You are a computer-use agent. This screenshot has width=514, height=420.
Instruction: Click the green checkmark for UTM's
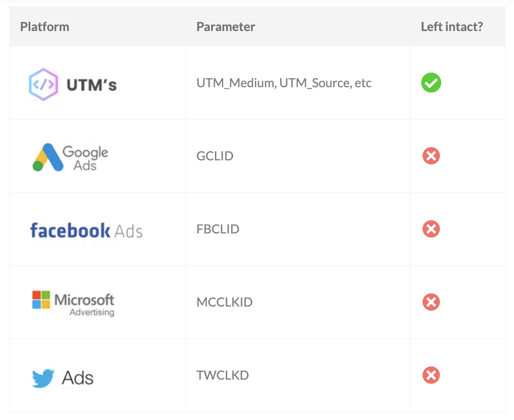pos(431,83)
